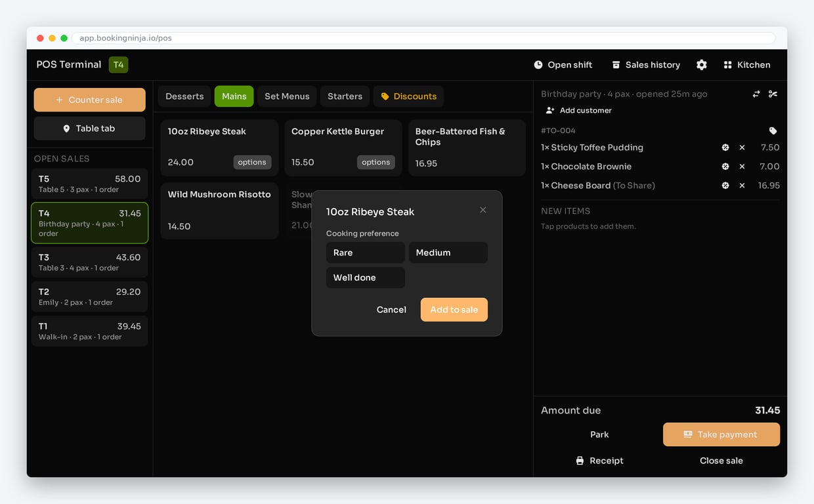Click discount badge icon on Chocolate Brownie
This screenshot has width=814, height=504.
[x=725, y=167]
